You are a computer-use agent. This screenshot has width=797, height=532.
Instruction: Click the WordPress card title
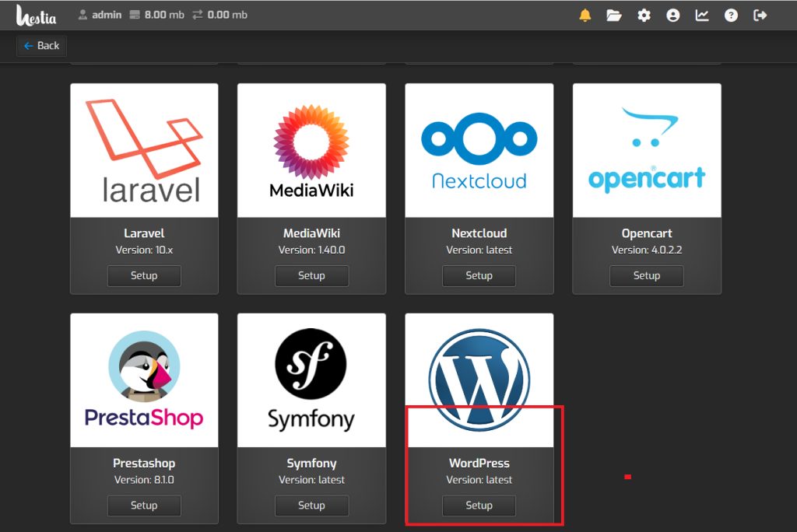click(479, 464)
